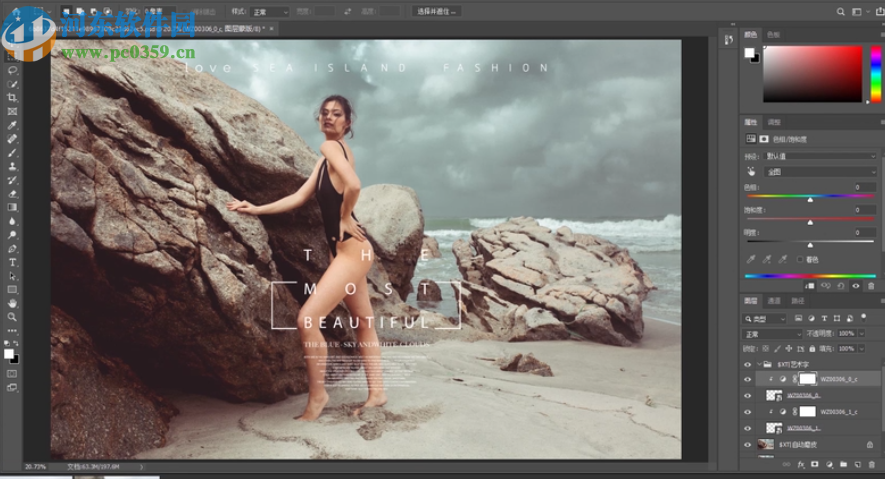Select the Eyedropper tool in left toolbar
The width and height of the screenshot is (885, 479).
(12, 125)
